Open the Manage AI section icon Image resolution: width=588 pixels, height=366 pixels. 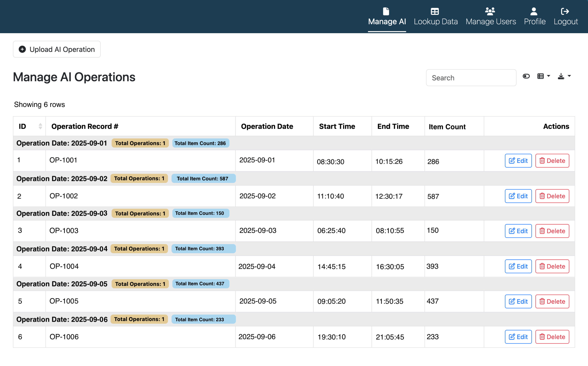[x=386, y=11]
